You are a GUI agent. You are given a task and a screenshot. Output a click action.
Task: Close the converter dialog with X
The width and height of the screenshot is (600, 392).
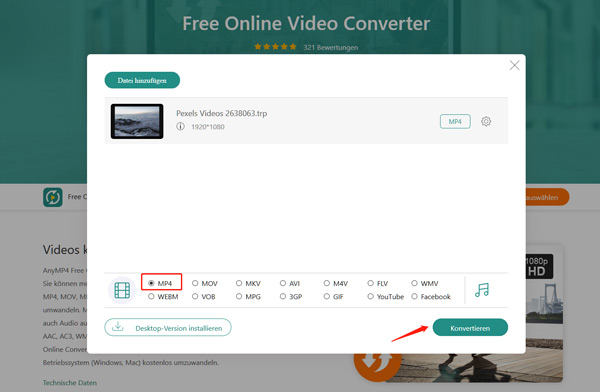[515, 65]
